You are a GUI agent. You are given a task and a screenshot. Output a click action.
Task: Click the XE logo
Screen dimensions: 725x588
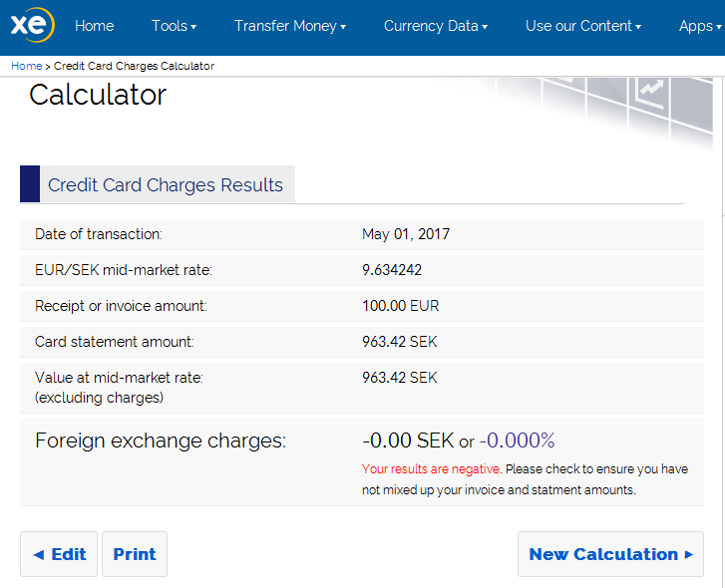32,26
